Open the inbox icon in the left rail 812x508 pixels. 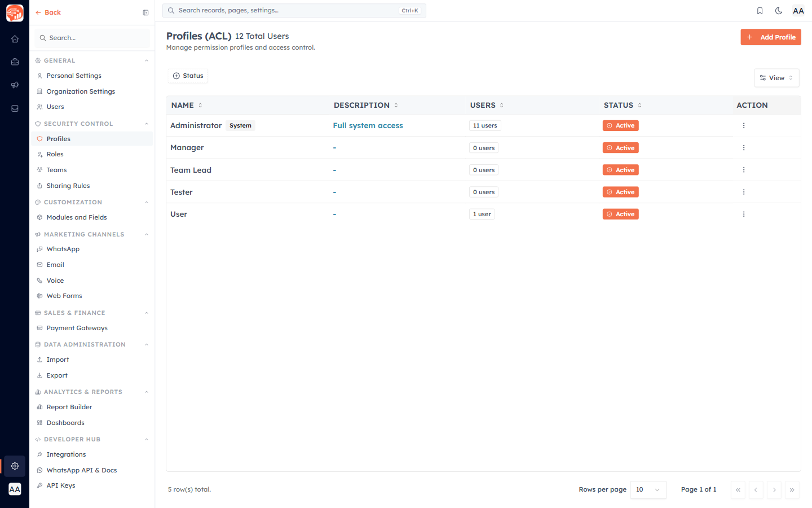pos(15,108)
